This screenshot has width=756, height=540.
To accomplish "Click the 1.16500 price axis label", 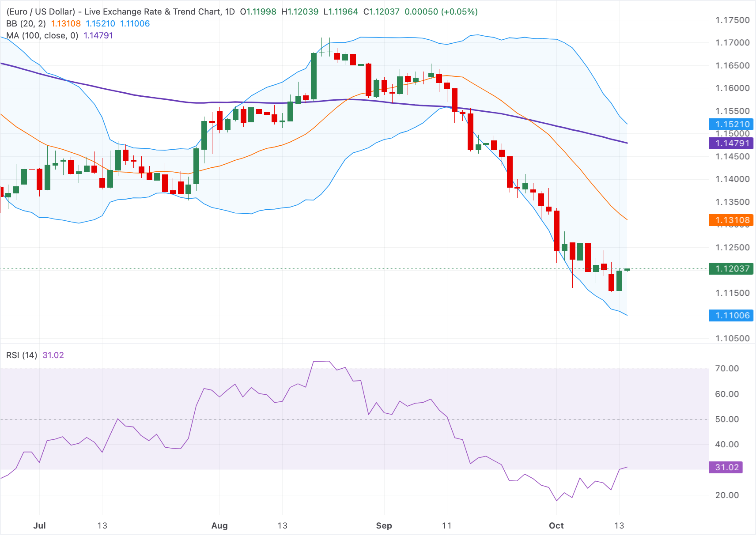I will (x=733, y=66).
